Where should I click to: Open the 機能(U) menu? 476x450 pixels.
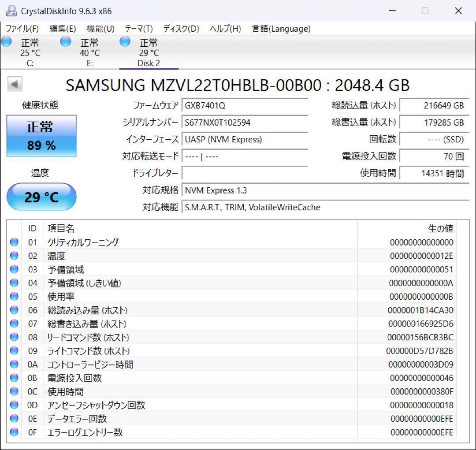pyautogui.click(x=100, y=29)
